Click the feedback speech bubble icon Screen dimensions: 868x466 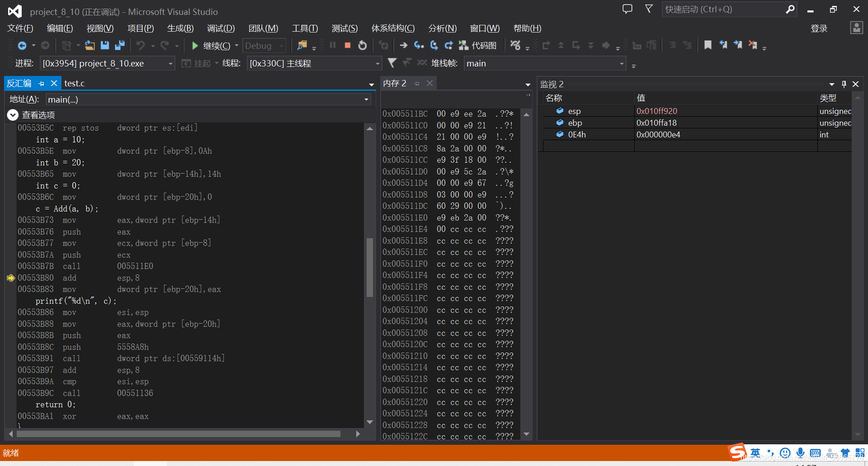click(x=627, y=9)
